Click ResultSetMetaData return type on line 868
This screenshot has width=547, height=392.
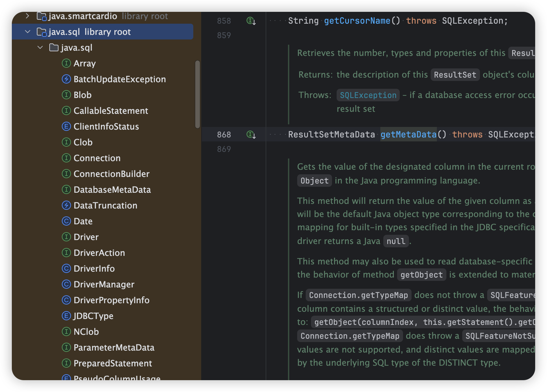331,135
